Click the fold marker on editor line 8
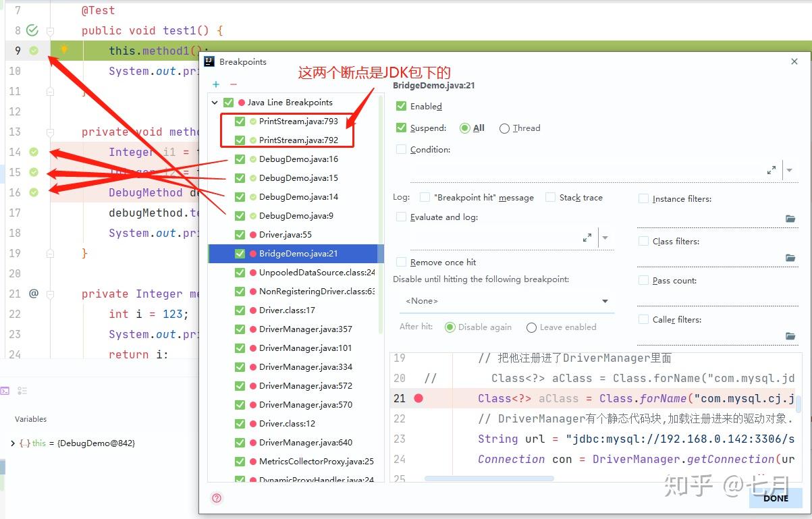Image resolution: width=812 pixels, height=519 pixels. [x=50, y=30]
